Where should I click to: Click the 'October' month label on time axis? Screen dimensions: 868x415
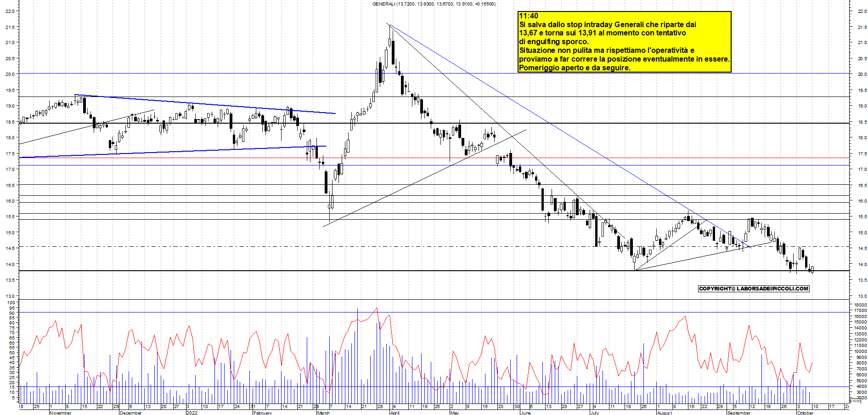click(805, 413)
